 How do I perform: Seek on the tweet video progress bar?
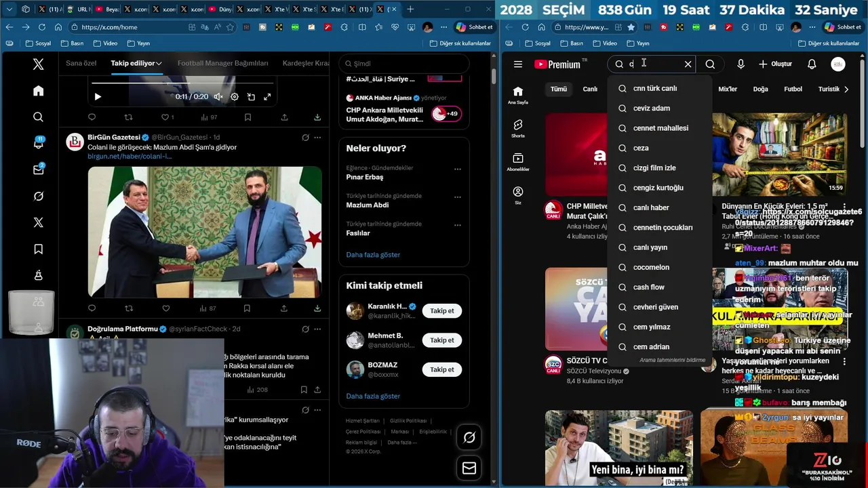point(182,83)
